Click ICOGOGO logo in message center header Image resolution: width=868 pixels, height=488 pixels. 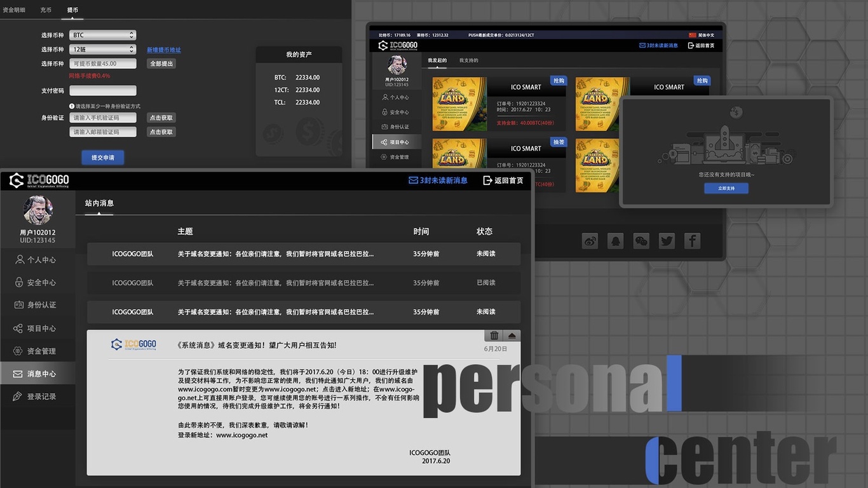pyautogui.click(x=39, y=180)
